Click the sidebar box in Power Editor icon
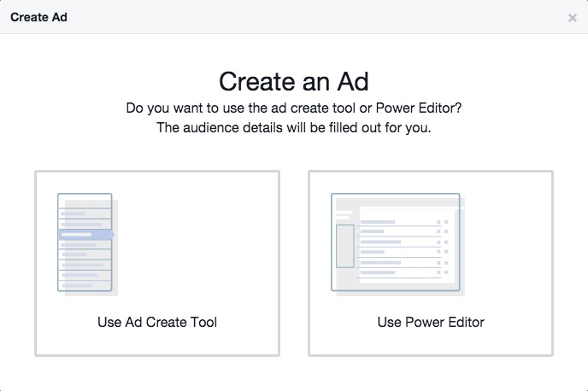 [x=345, y=246]
